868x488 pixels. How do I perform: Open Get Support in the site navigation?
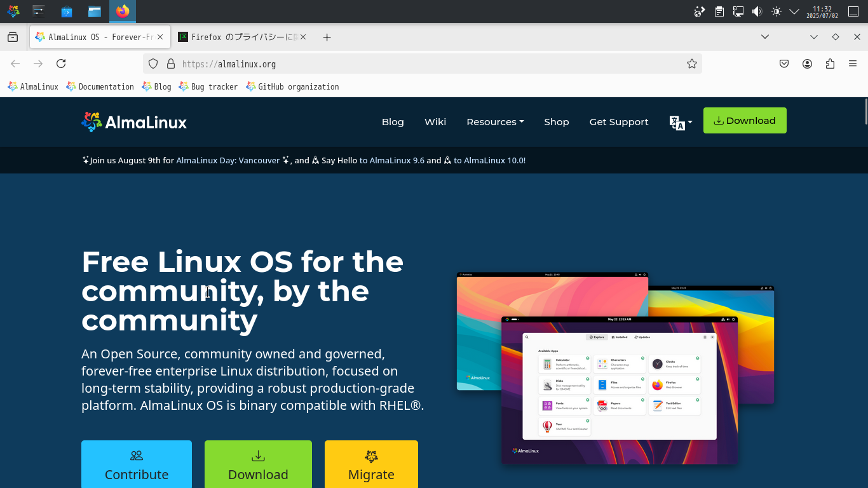[x=619, y=122]
